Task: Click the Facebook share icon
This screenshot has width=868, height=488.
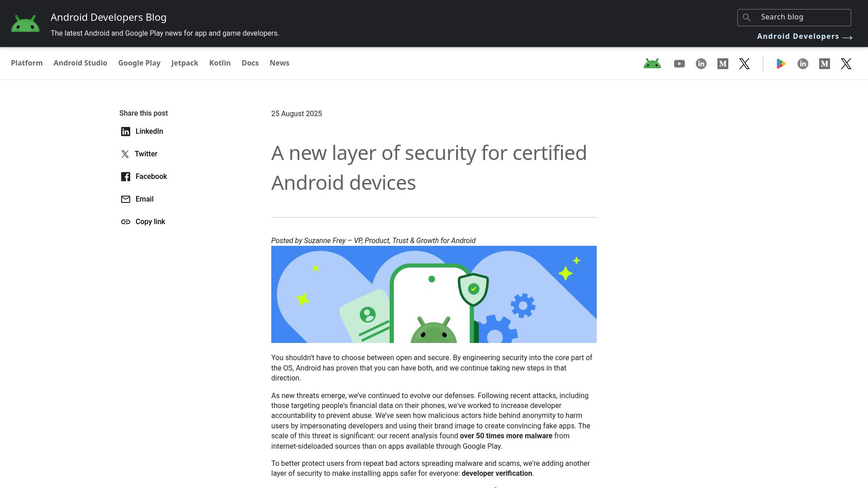Action: (126, 177)
